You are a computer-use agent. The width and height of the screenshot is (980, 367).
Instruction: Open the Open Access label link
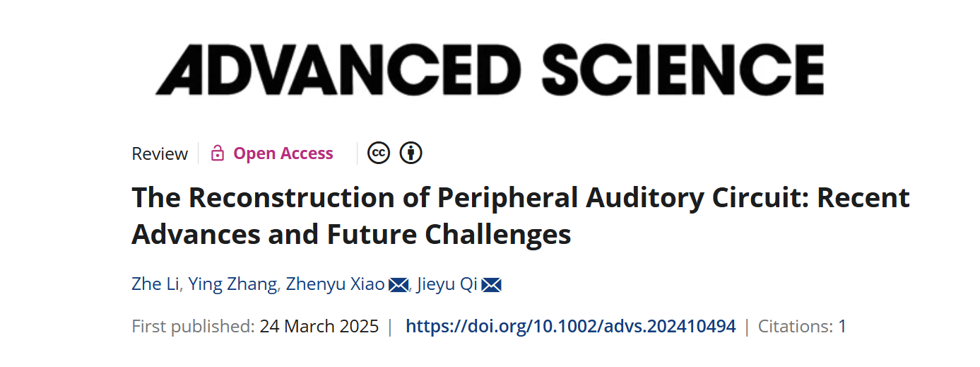pos(283,153)
